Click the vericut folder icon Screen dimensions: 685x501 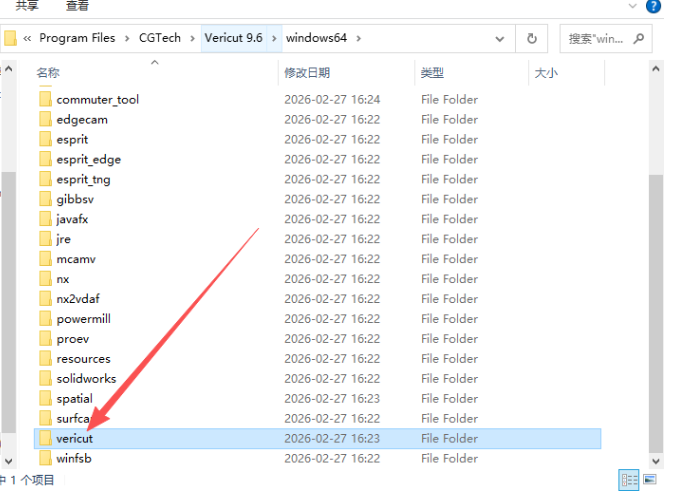(44, 439)
